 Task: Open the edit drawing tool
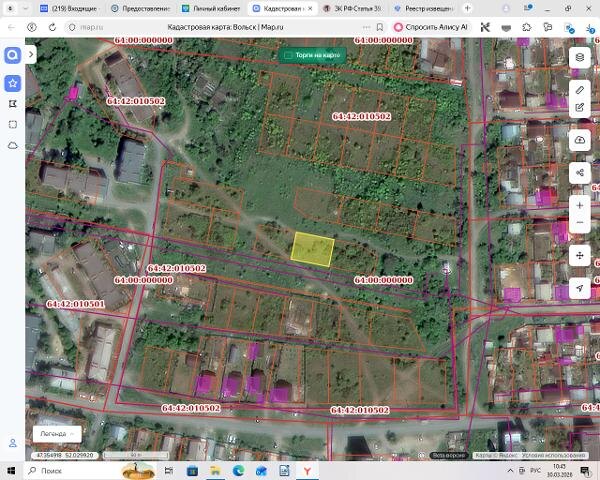pos(580,108)
